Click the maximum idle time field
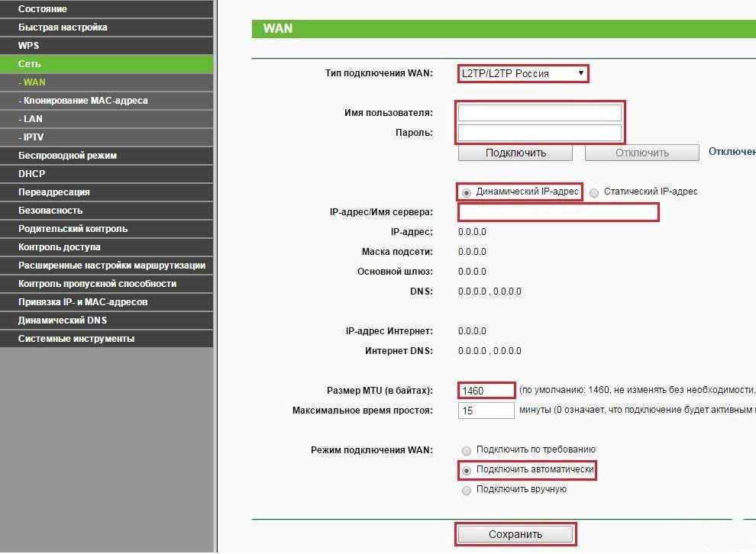The image size is (756, 554). (486, 411)
